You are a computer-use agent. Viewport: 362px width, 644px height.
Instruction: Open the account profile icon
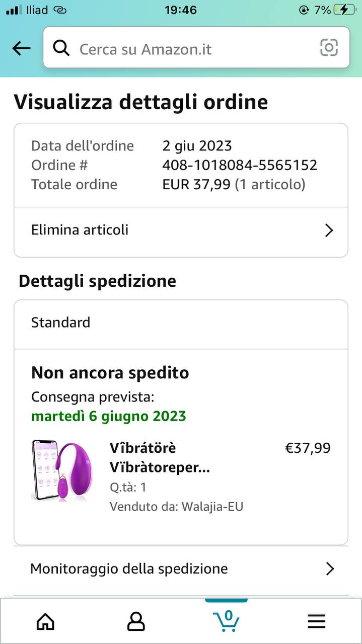coord(136,622)
